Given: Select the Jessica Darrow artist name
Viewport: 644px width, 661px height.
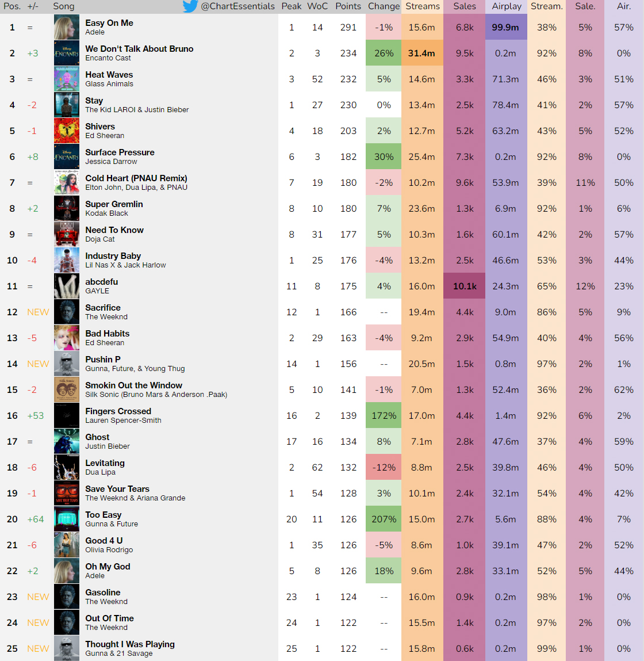Looking at the screenshot, I should (112, 162).
